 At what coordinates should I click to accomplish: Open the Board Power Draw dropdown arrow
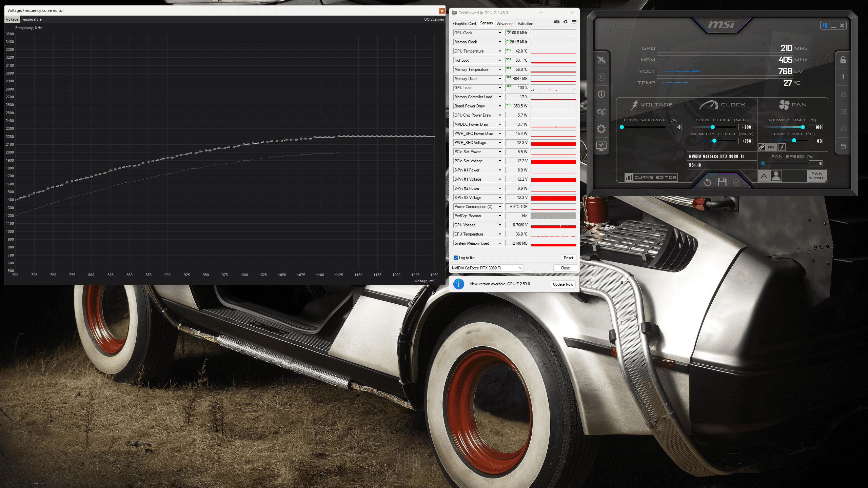500,106
